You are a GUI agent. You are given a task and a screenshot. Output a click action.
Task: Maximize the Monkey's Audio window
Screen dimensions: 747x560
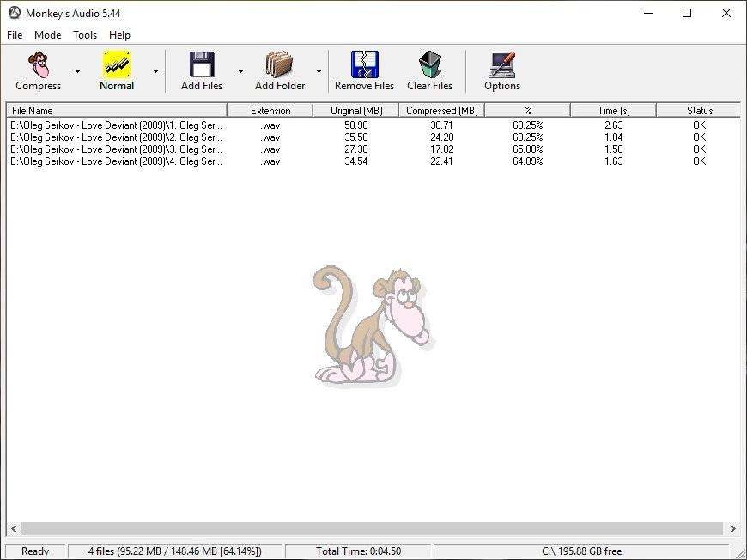click(x=687, y=13)
